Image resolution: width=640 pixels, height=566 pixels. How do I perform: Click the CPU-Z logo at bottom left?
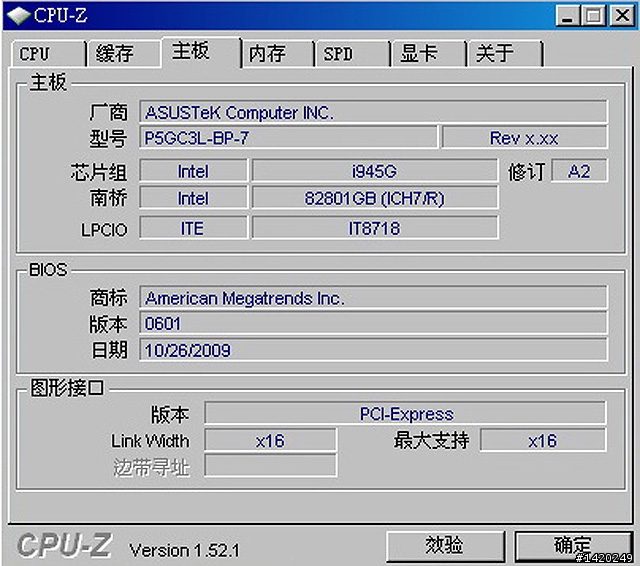pos(64,544)
